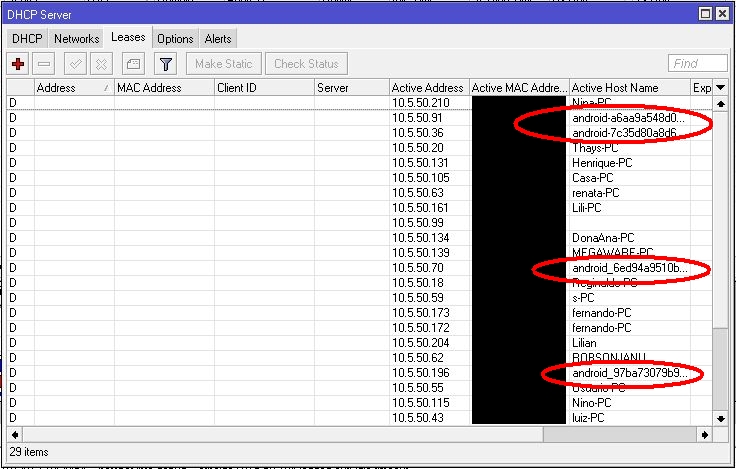Select active address 10.5.50.99

[418, 223]
